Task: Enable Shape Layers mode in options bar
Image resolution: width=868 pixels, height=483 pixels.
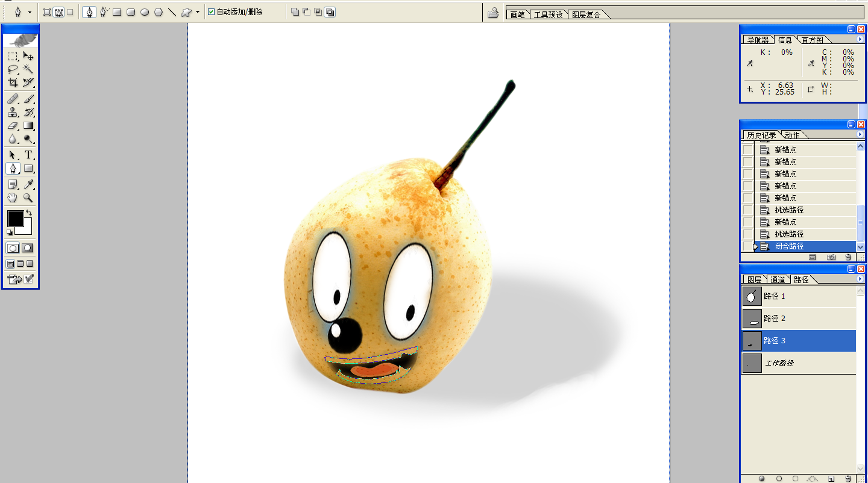Action: point(47,12)
